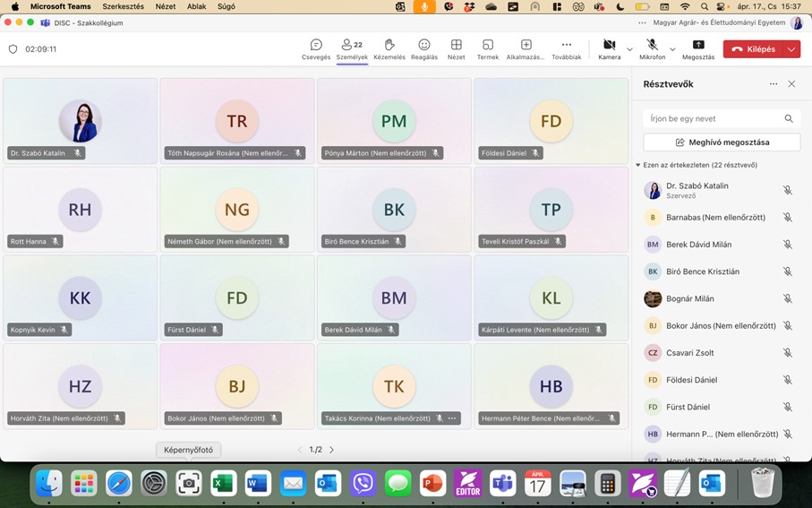The height and width of the screenshot is (508, 812).
Task: Click the Megosztás share screen icon
Action: coord(698,49)
